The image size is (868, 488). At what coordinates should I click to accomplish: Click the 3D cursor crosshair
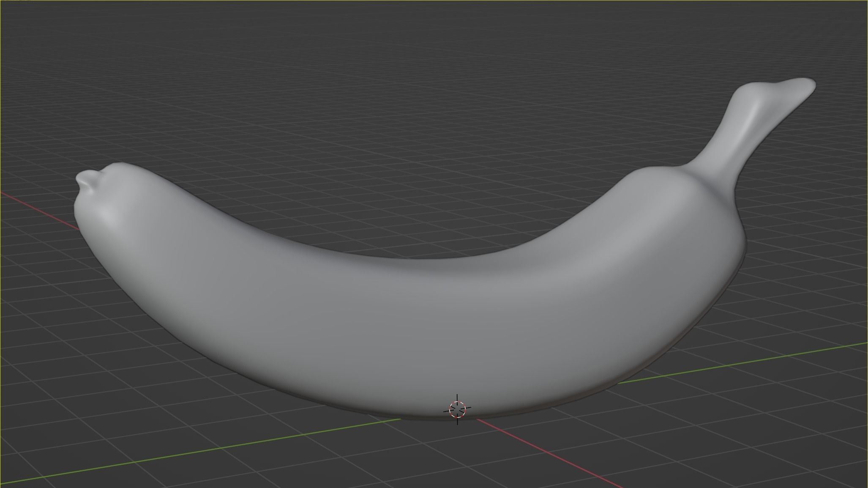pyautogui.click(x=457, y=409)
